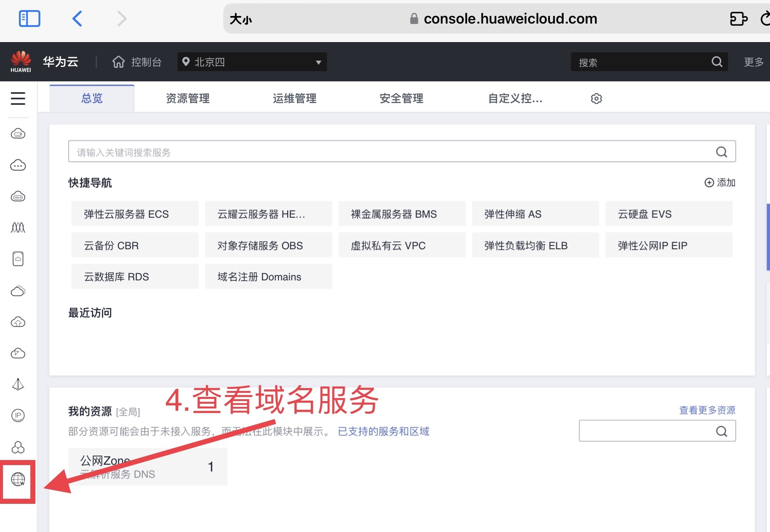This screenshot has width=770, height=532.
Task: Open 域名注册 Domains shortcut
Action: point(268,277)
